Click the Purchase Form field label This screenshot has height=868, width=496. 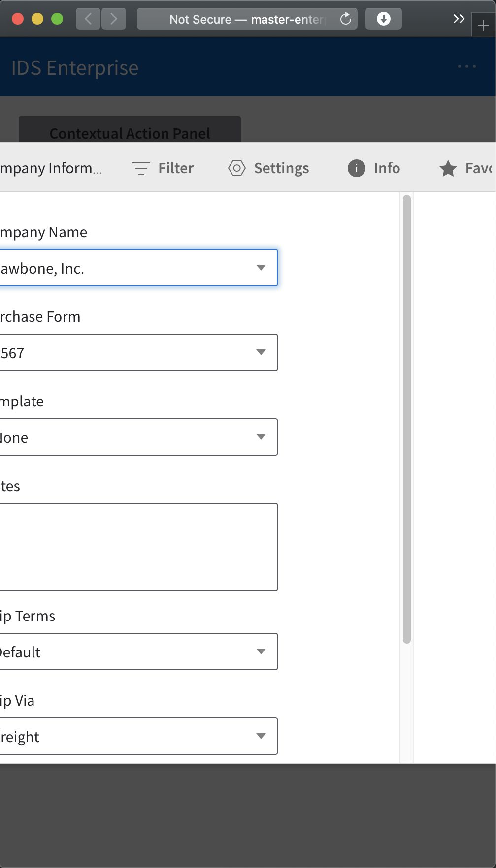[40, 317]
